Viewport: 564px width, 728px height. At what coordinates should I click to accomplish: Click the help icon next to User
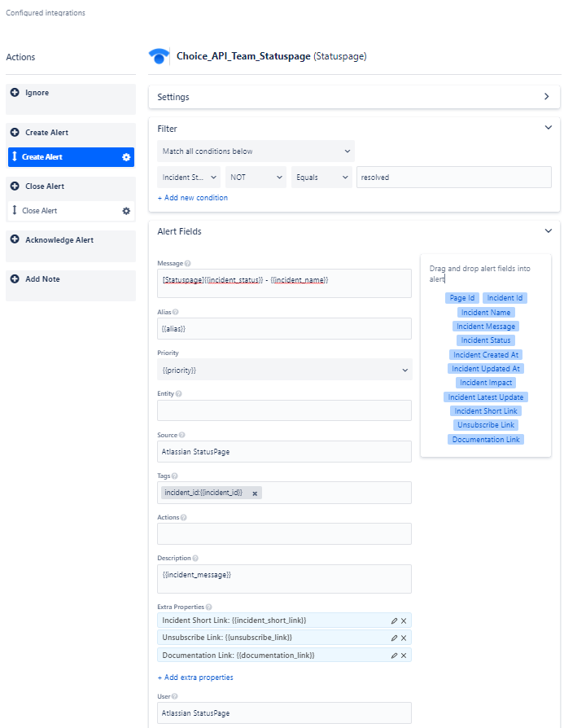(x=174, y=696)
